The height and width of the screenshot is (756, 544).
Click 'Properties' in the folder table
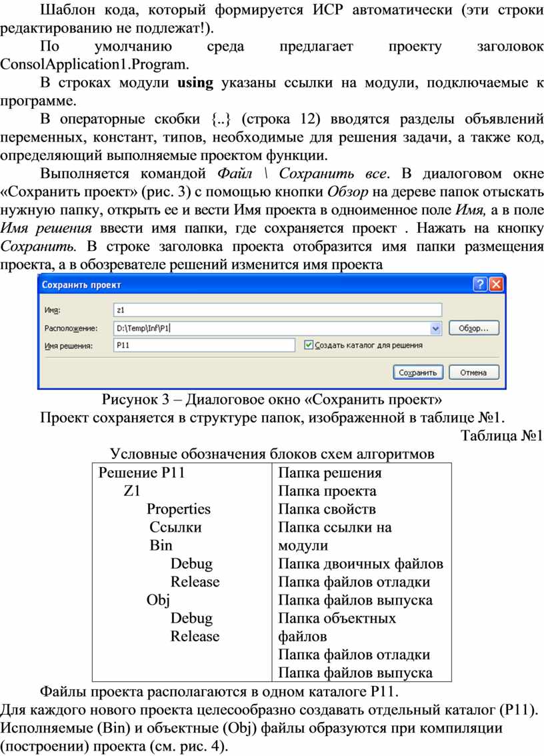pyautogui.click(x=178, y=509)
